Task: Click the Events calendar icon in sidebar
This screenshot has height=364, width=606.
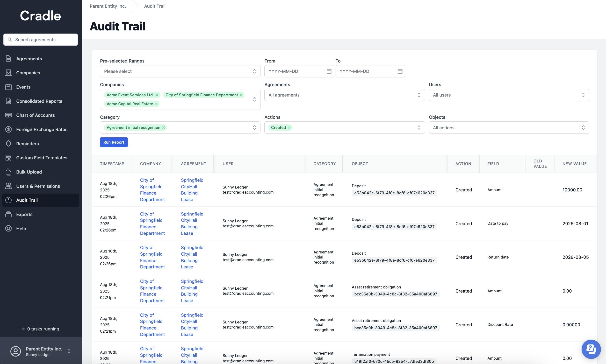Action: pyautogui.click(x=8, y=87)
